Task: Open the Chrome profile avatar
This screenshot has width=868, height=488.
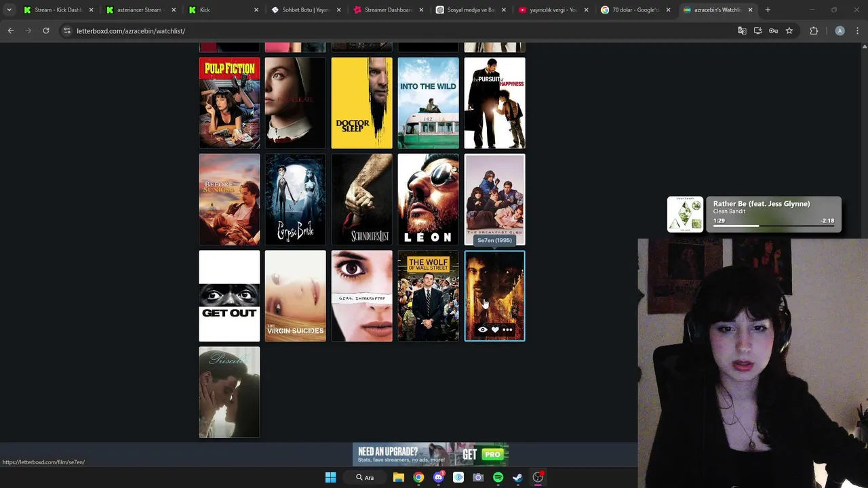Action: pos(840,30)
